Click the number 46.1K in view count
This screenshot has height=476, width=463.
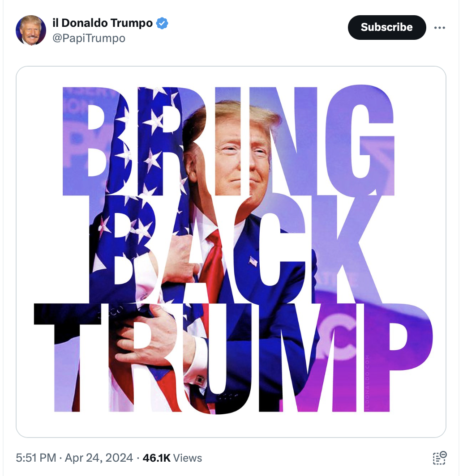pos(156,458)
